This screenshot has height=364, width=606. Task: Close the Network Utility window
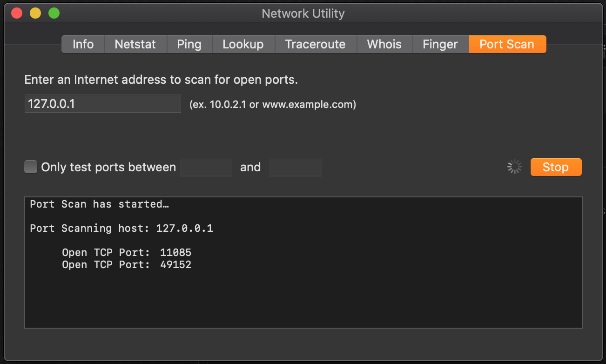(17, 13)
